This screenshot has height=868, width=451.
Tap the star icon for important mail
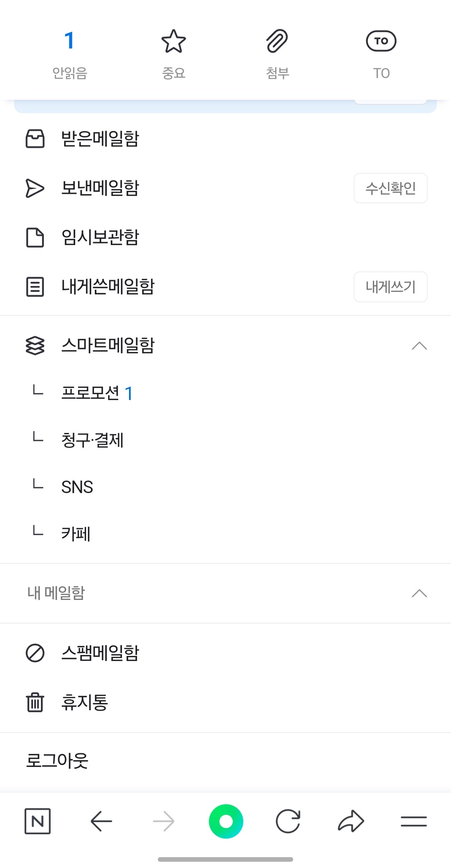tap(173, 41)
